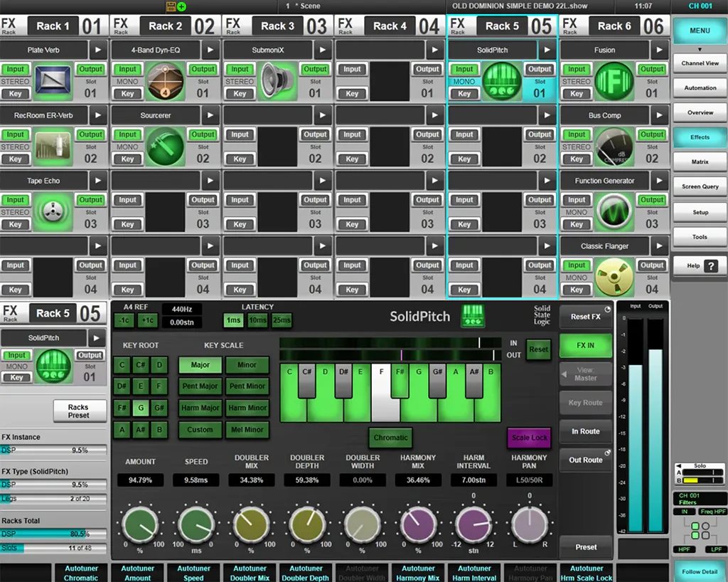Click the Tape Echo reel icon
The width and height of the screenshot is (728, 582).
pyautogui.click(x=53, y=212)
